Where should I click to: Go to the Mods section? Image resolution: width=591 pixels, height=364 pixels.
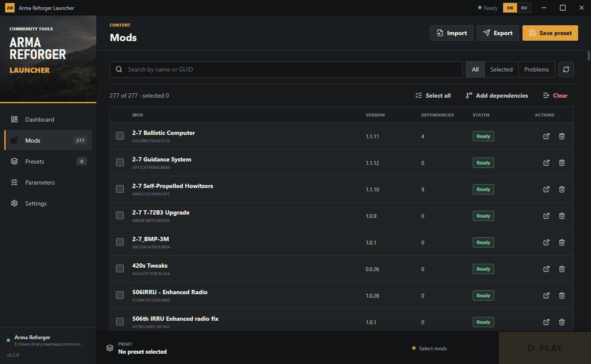point(48,140)
